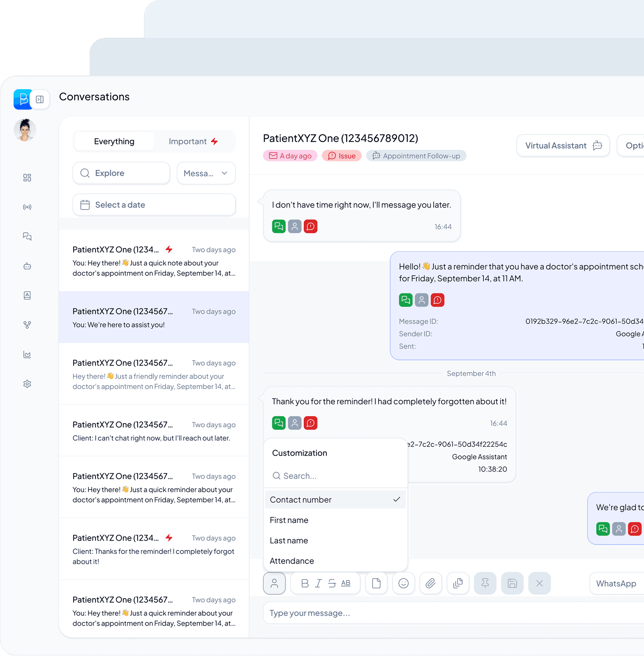This screenshot has width=644, height=656.
Task: Open conversation 'I can't chat right now'
Action: [154, 430]
